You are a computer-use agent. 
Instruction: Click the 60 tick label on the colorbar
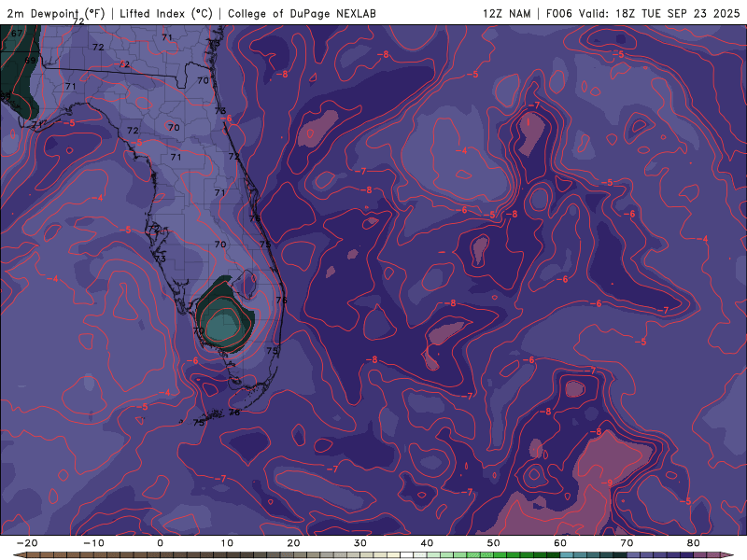[560, 543]
